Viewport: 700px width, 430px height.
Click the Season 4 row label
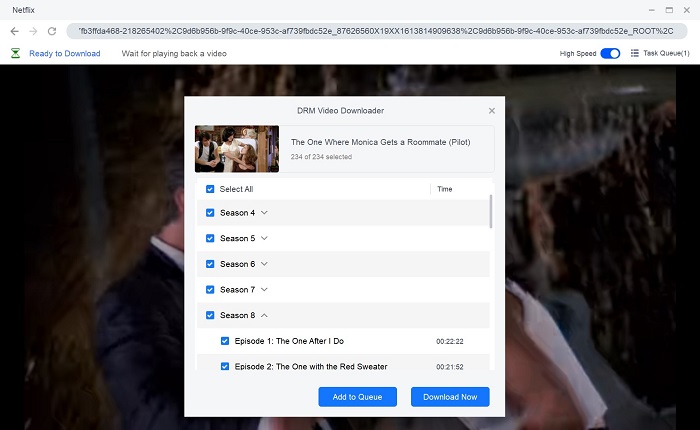pyautogui.click(x=238, y=213)
